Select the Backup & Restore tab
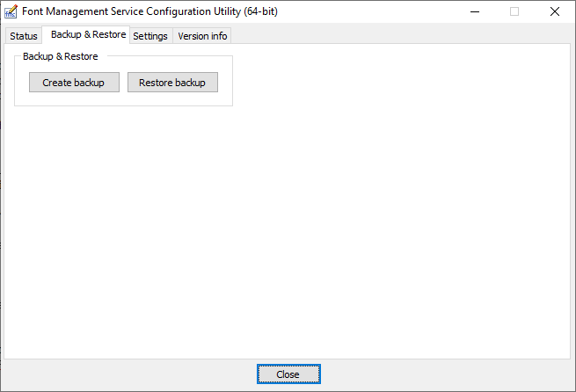The width and height of the screenshot is (576, 392). (x=88, y=35)
